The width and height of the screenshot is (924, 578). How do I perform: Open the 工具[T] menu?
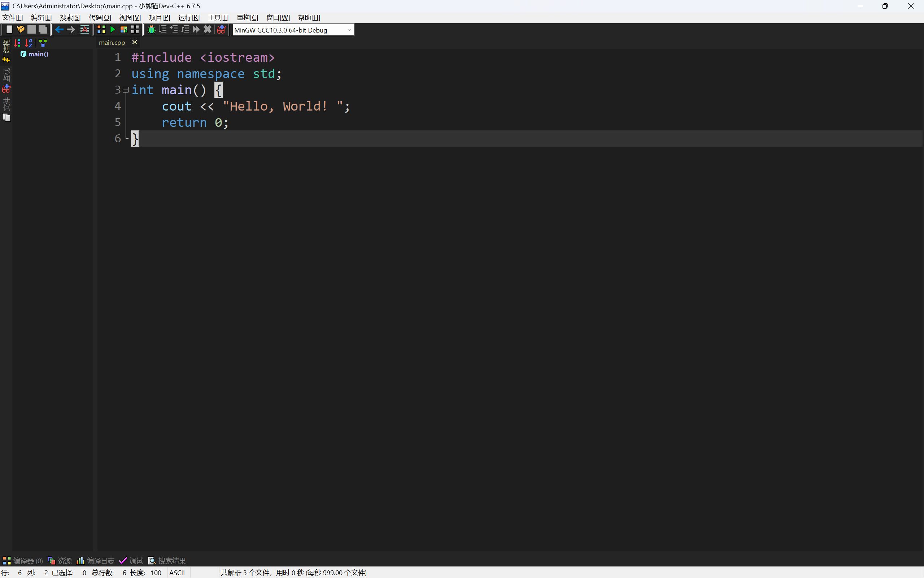[x=218, y=18]
